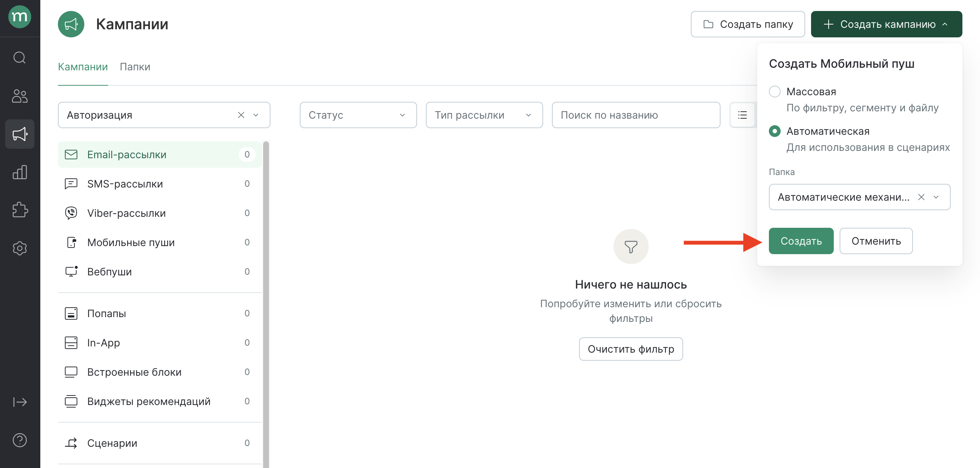Select Viber-рассылки in the channel list
The height and width of the screenshot is (468, 980).
click(x=159, y=213)
